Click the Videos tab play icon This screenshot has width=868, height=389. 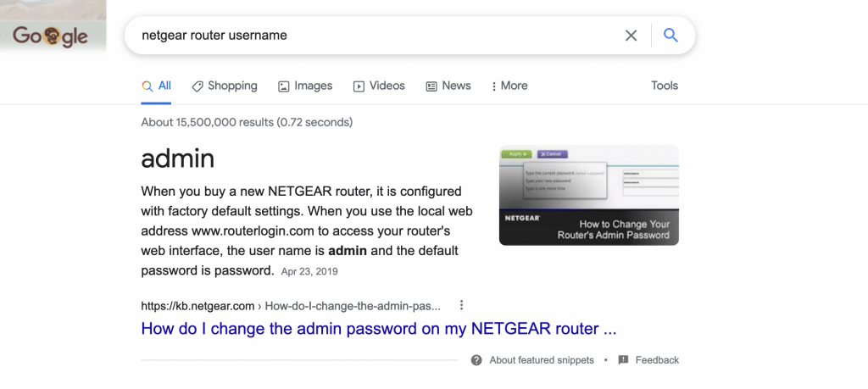tap(359, 86)
